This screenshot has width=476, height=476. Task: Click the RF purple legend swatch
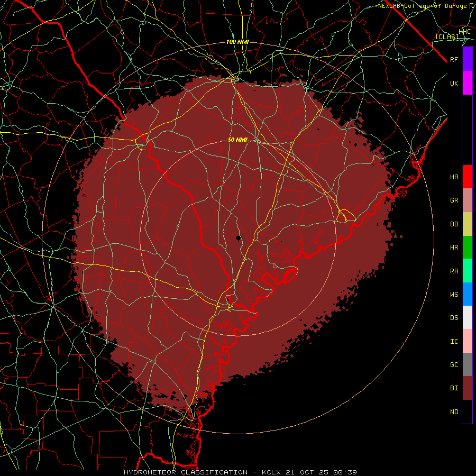click(x=467, y=59)
